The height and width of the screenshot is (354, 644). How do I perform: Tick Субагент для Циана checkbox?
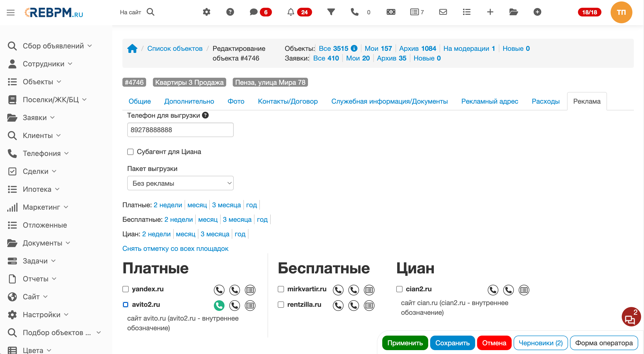point(130,152)
